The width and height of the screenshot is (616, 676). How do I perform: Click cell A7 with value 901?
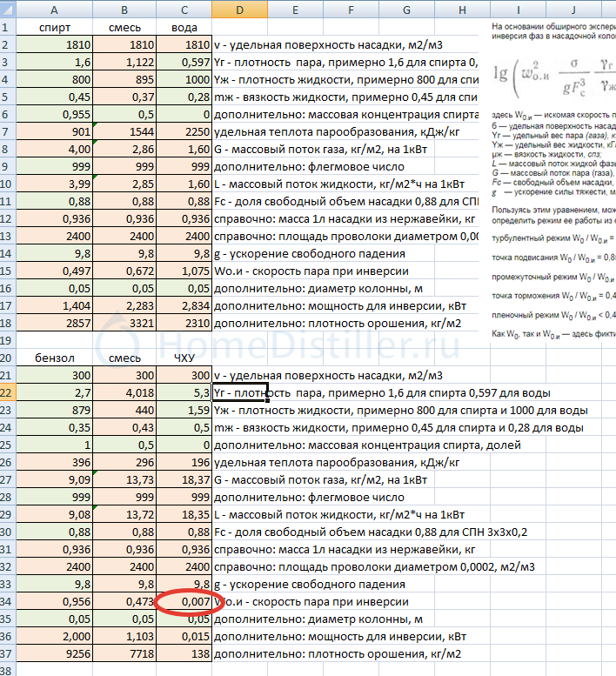pos(54,131)
